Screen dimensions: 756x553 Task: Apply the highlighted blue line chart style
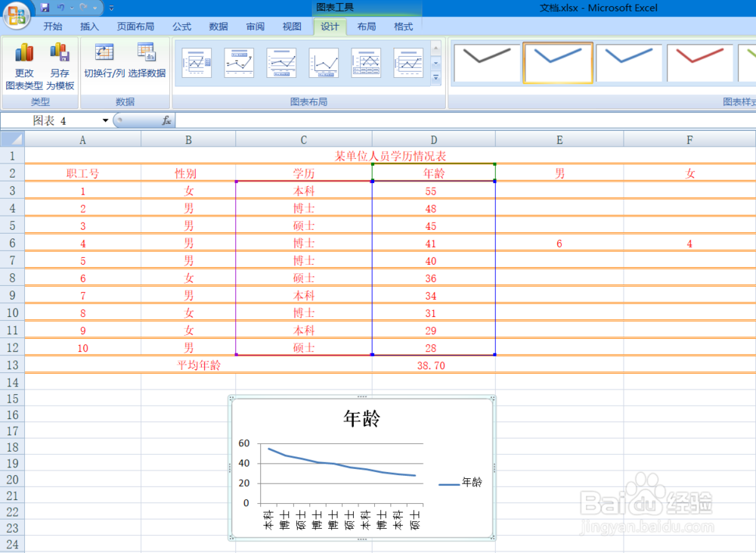point(558,63)
